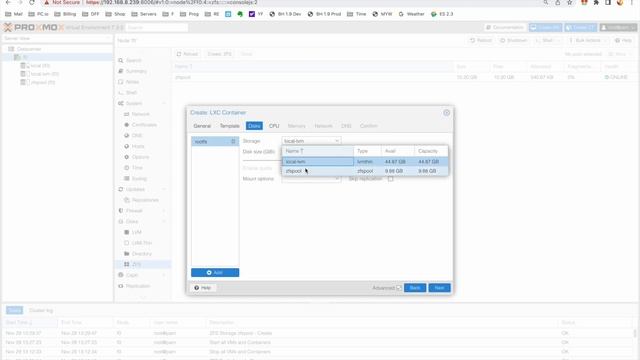Select local-lvm row in storage list
The height and width of the screenshot is (360, 640).
(x=365, y=162)
